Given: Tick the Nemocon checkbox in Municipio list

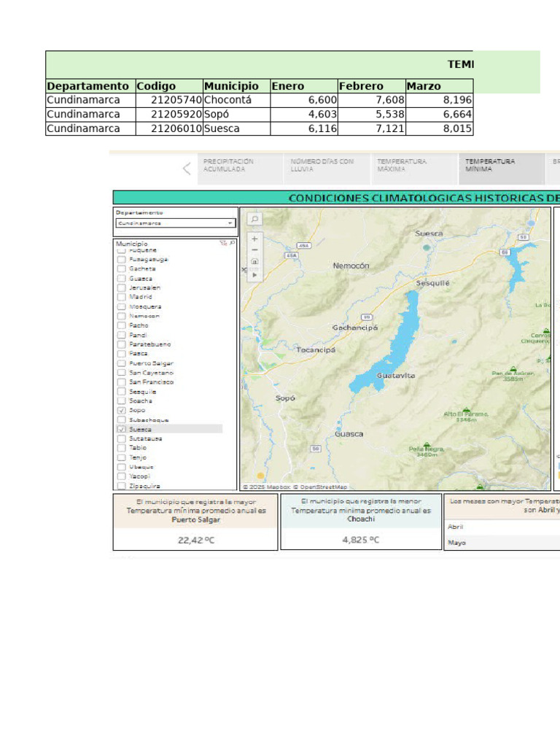Looking at the screenshot, I should [x=122, y=316].
